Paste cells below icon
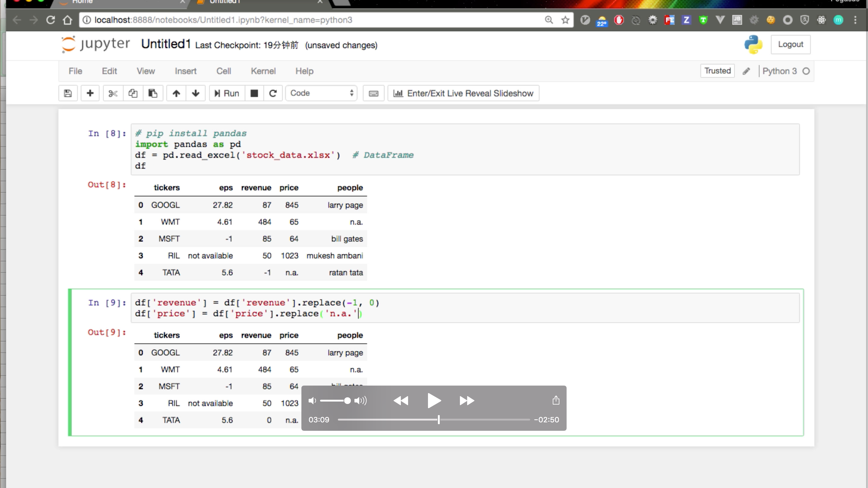The width and height of the screenshot is (868, 488). [153, 93]
